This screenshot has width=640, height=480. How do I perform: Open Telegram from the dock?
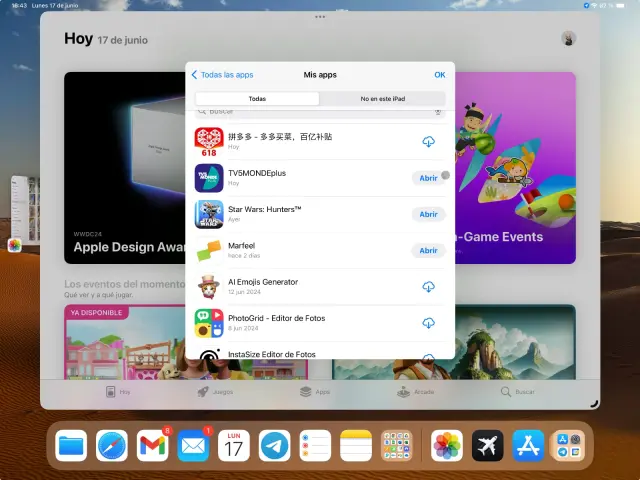pos(274,446)
